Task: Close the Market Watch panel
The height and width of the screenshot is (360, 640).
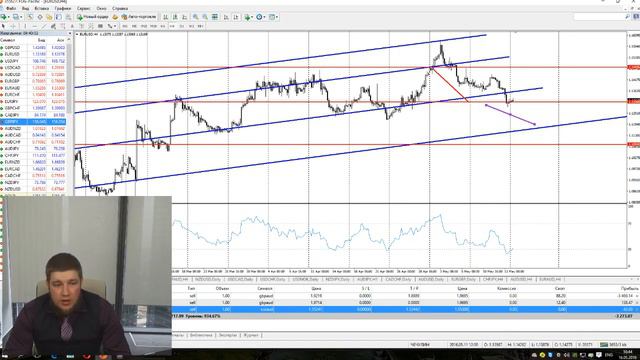Action: (x=69, y=33)
